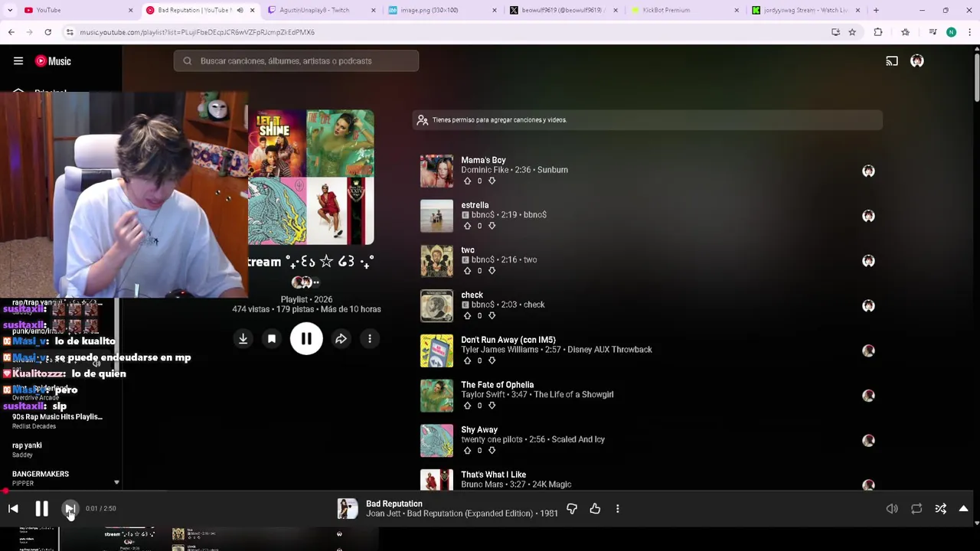Click contributor avatar on Shy Away row
Image resolution: width=980 pixels, height=551 pixels.
[868, 440]
